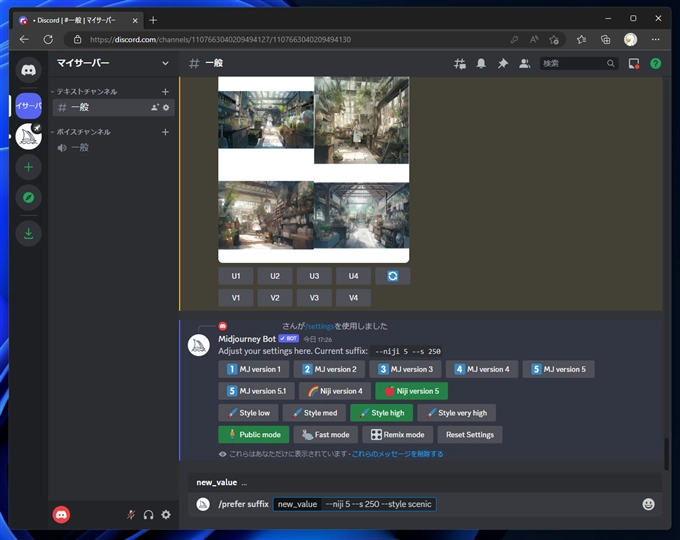Open the green Help icon
Screen dimensions: 680x540
tap(655, 64)
